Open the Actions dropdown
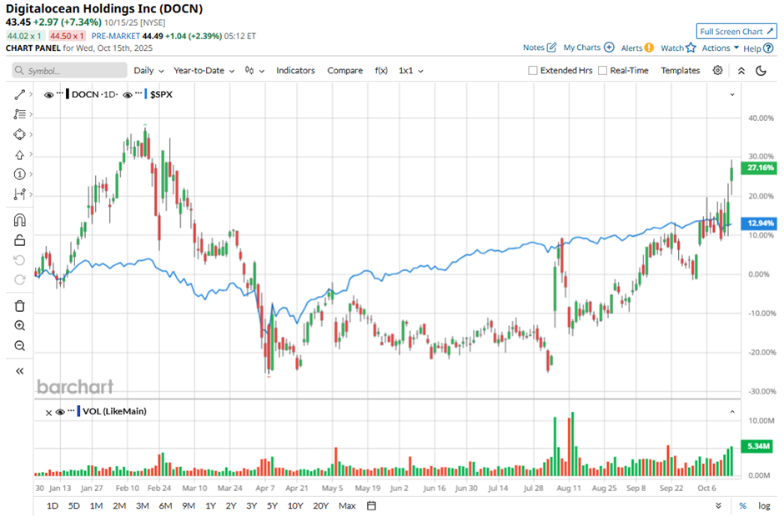Image resolution: width=784 pixels, height=532 pixels. (x=720, y=48)
